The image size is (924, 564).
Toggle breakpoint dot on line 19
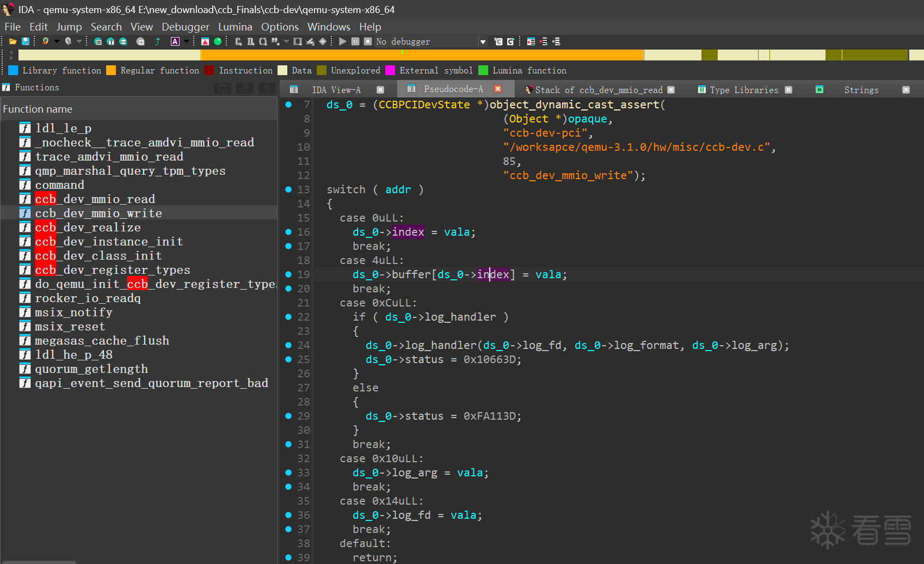coord(288,274)
